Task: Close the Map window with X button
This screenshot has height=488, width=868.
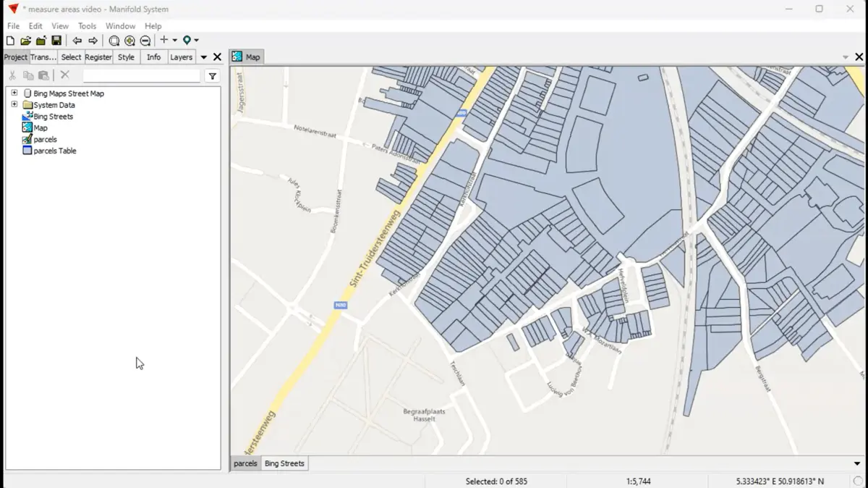Action: point(859,57)
